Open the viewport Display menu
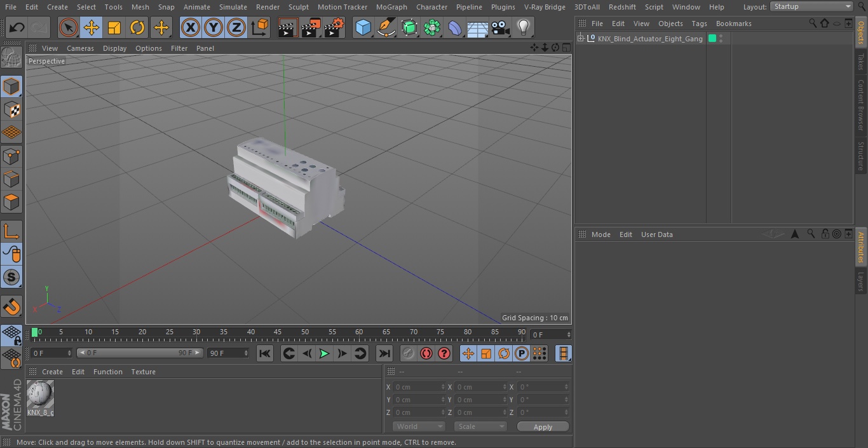Image resolution: width=868 pixels, height=448 pixels. 114,48
